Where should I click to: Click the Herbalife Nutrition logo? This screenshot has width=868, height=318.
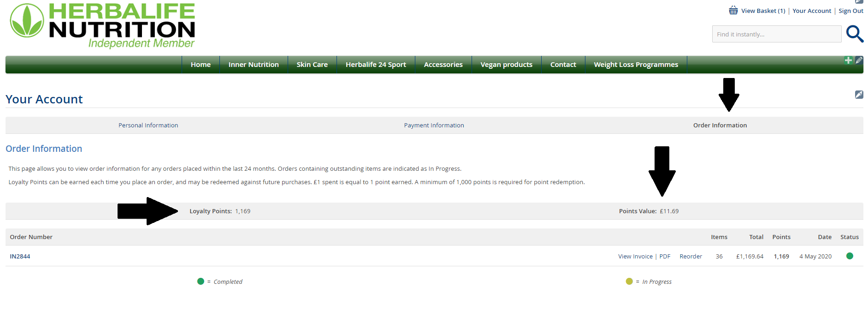point(102,25)
